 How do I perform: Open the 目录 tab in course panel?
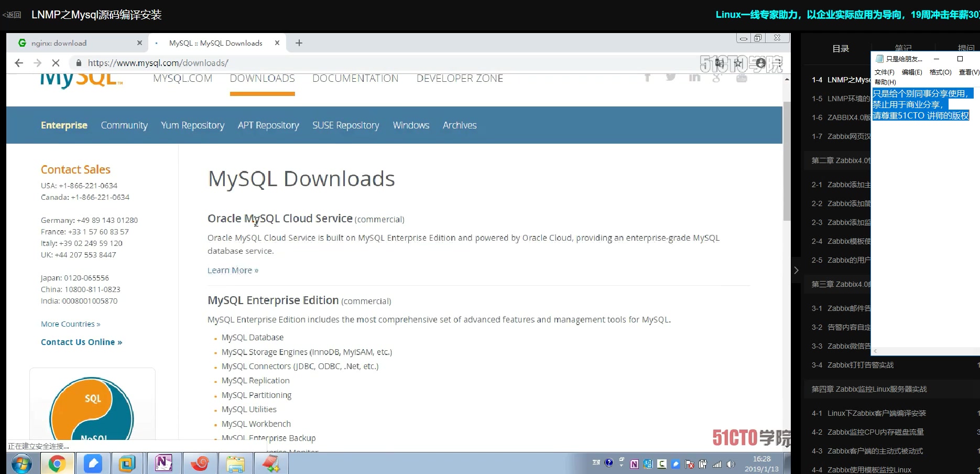click(x=841, y=48)
